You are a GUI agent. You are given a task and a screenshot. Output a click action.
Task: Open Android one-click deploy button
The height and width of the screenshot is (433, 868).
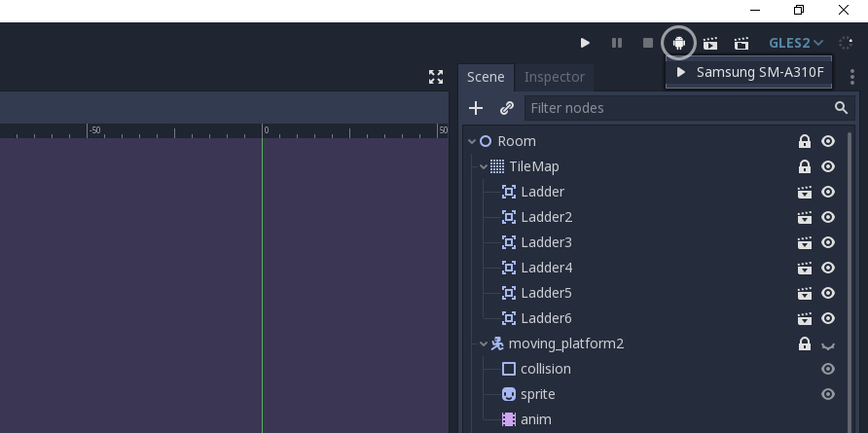tap(678, 43)
